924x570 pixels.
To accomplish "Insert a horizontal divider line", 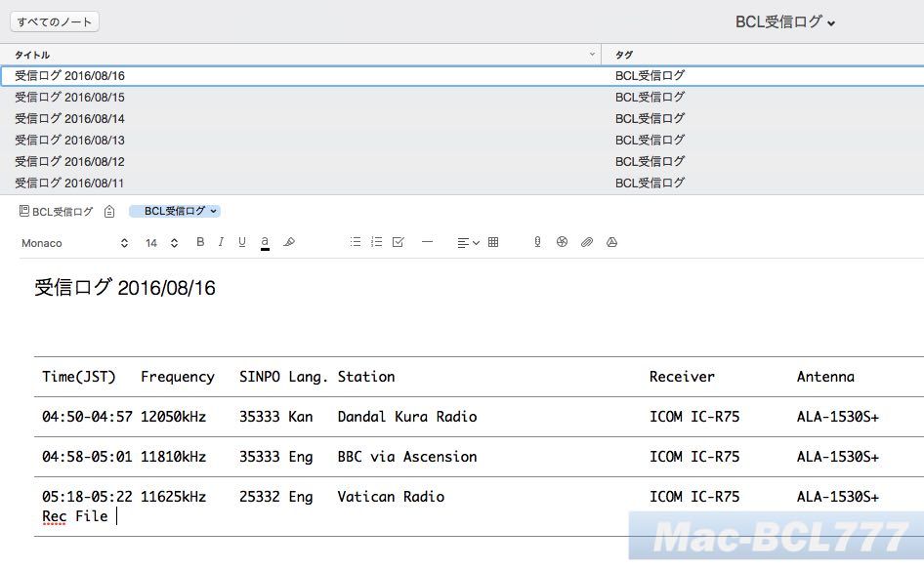I will (x=428, y=242).
